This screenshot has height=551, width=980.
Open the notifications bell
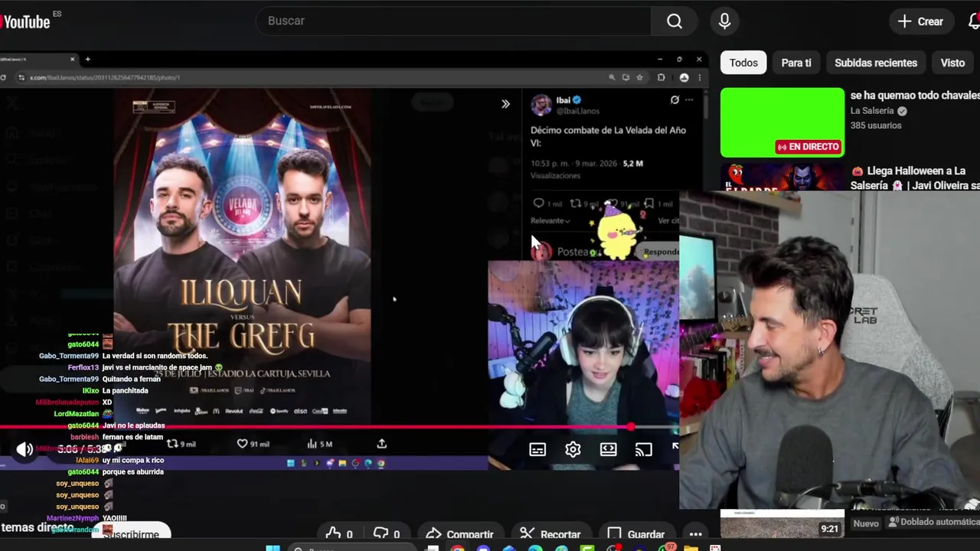(x=974, y=21)
